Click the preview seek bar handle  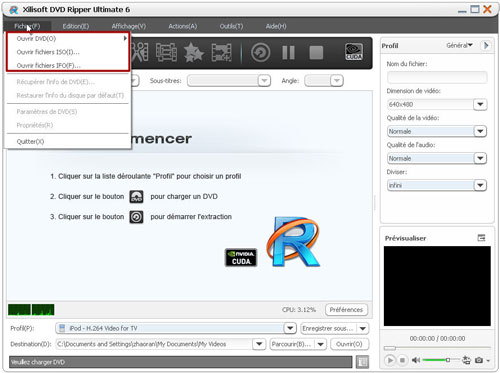tap(390, 348)
